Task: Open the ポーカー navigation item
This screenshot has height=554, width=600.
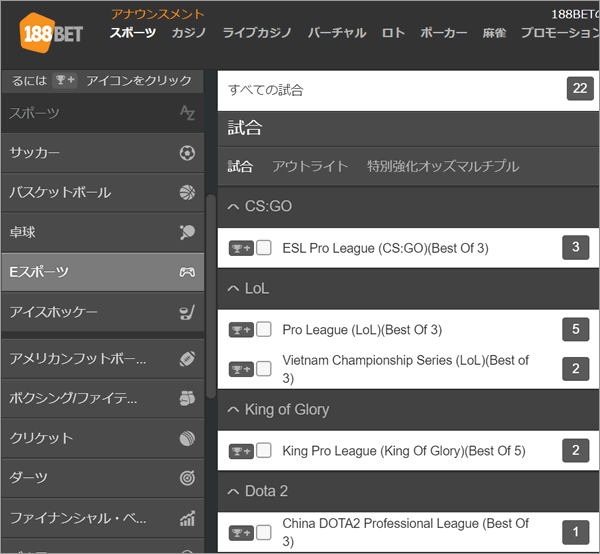Action: [x=443, y=33]
